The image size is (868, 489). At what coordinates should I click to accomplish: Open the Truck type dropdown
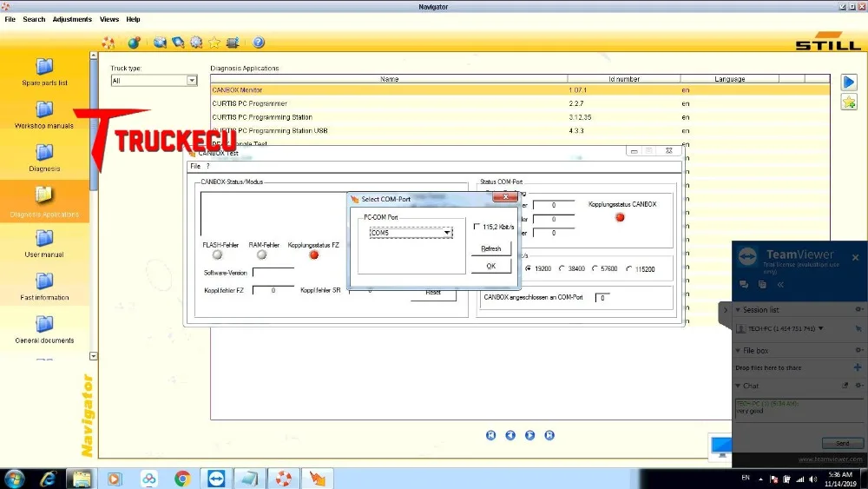click(192, 80)
